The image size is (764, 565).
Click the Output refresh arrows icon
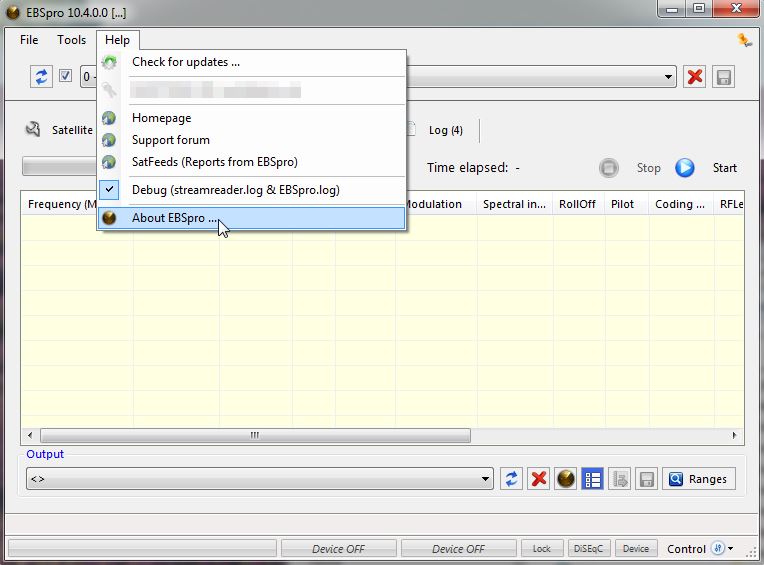pos(511,479)
